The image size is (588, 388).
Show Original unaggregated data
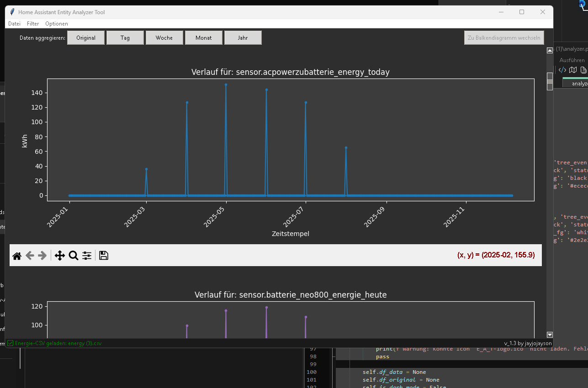point(86,38)
